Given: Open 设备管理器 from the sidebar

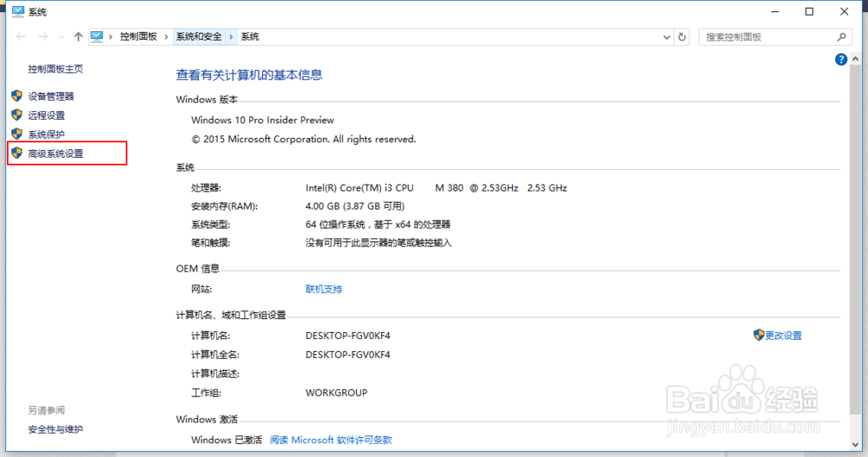Looking at the screenshot, I should 51,96.
